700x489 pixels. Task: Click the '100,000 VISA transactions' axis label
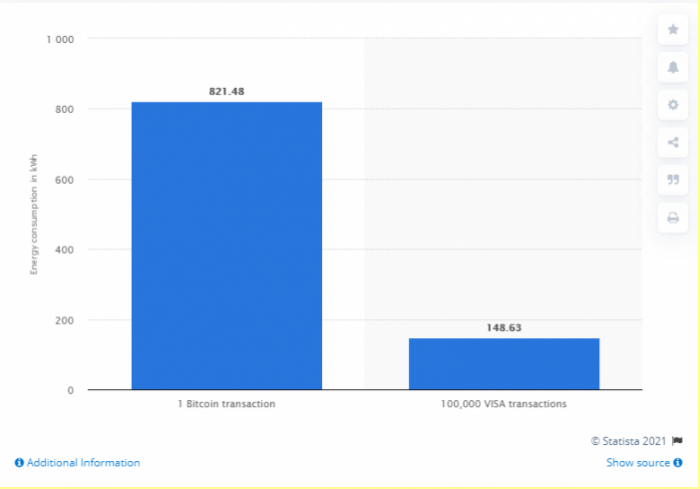(503, 404)
